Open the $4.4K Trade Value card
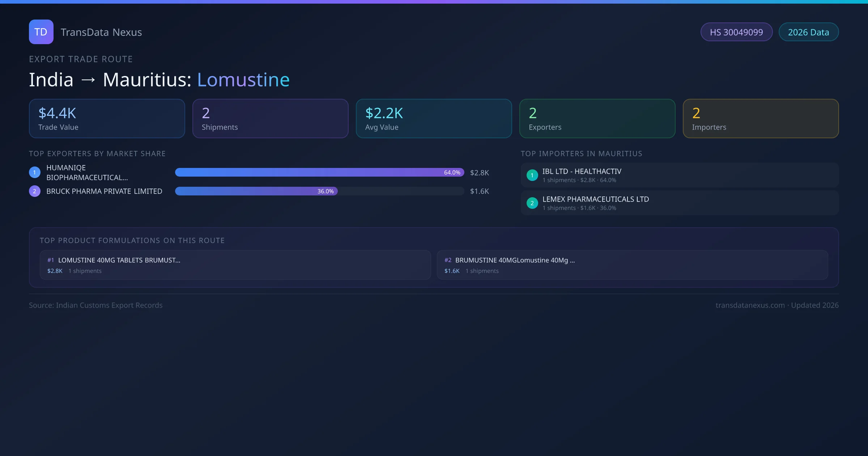Image resolution: width=868 pixels, height=456 pixels. pyautogui.click(x=107, y=119)
